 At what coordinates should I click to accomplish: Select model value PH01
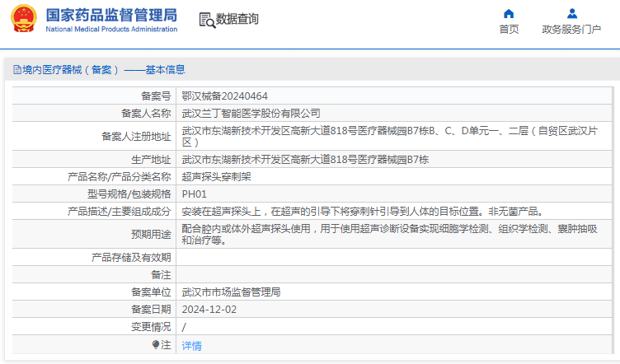click(x=194, y=194)
